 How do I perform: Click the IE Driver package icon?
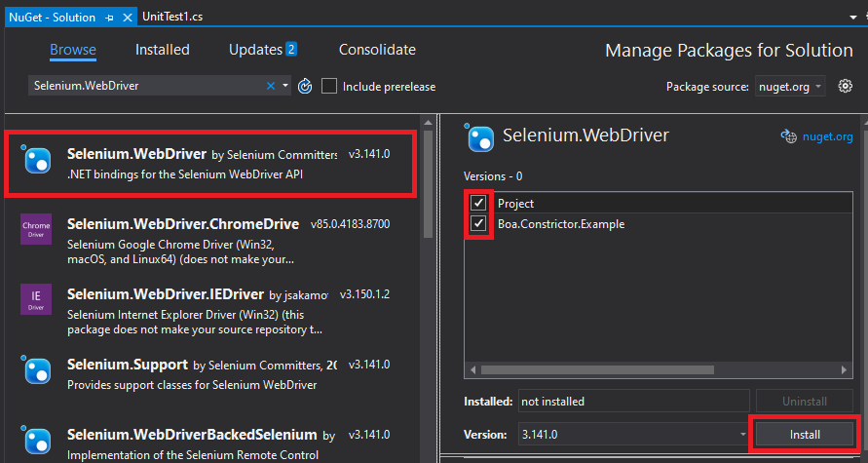(36, 299)
